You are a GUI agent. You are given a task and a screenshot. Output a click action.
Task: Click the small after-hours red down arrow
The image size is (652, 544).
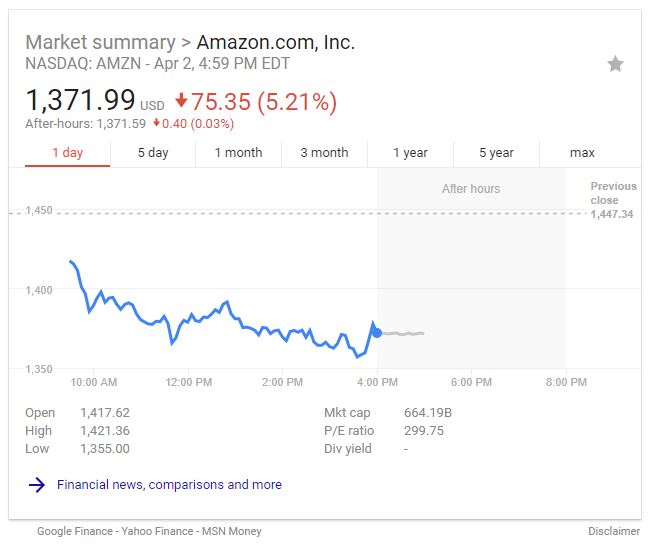click(x=156, y=123)
